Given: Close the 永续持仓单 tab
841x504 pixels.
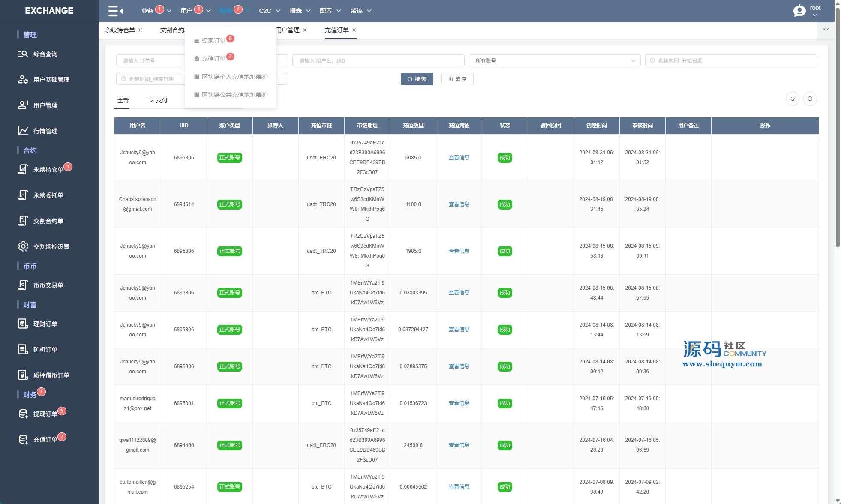Looking at the screenshot, I should coord(140,30).
